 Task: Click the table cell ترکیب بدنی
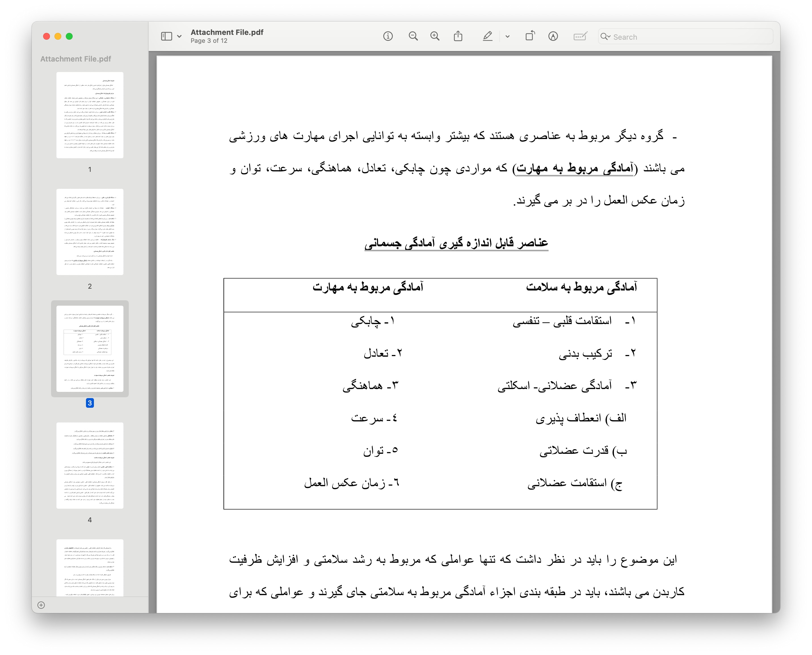pyautogui.click(x=586, y=354)
